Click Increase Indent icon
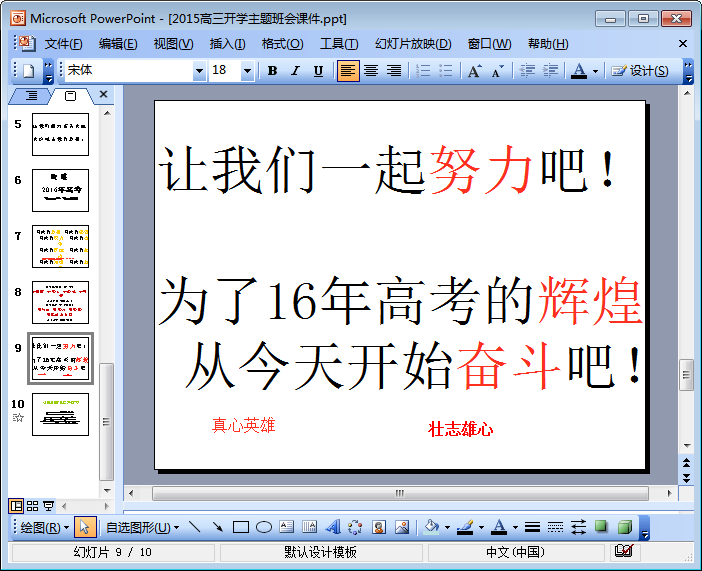702x571 pixels. coord(550,71)
